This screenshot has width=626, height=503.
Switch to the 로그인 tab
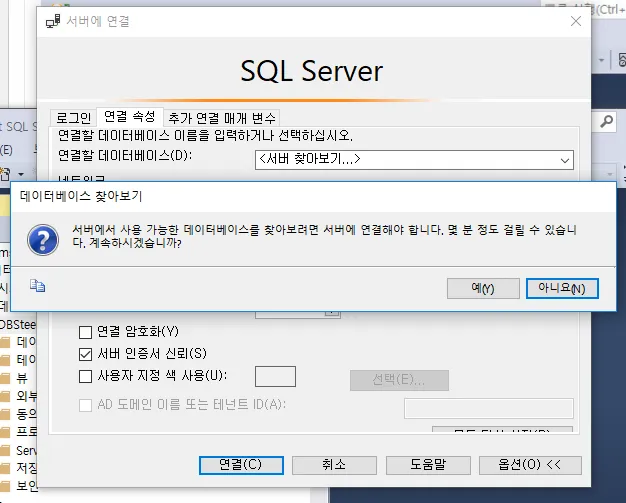(73, 118)
